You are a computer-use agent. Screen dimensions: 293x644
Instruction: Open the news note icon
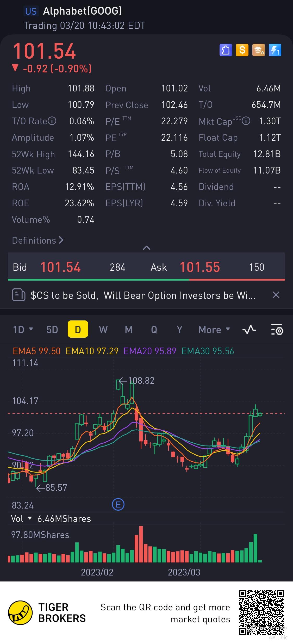[18, 295]
